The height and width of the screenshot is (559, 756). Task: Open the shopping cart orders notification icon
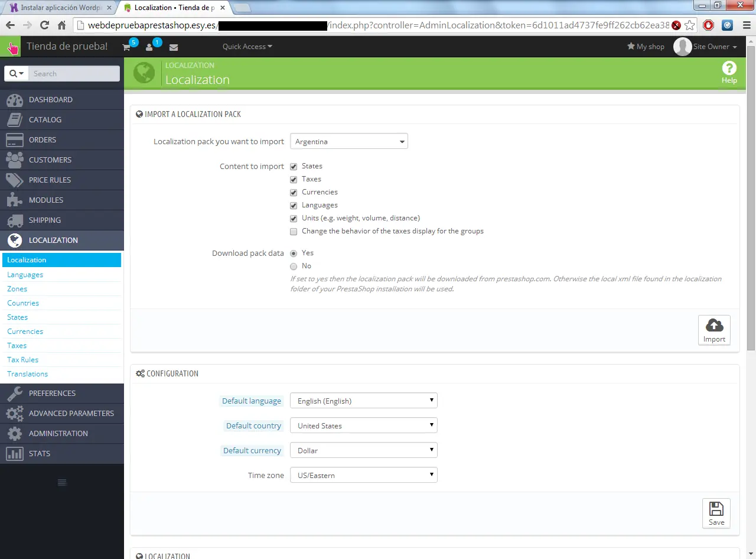(x=126, y=47)
